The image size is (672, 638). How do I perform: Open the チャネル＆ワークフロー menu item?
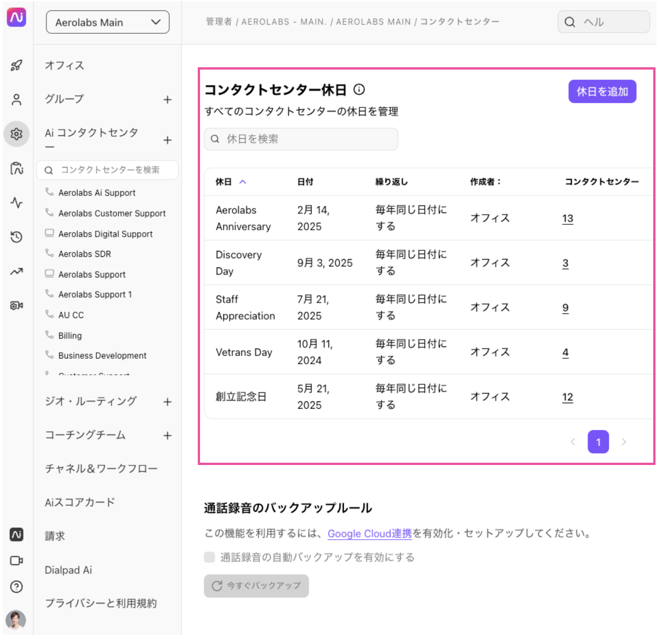[101, 469]
